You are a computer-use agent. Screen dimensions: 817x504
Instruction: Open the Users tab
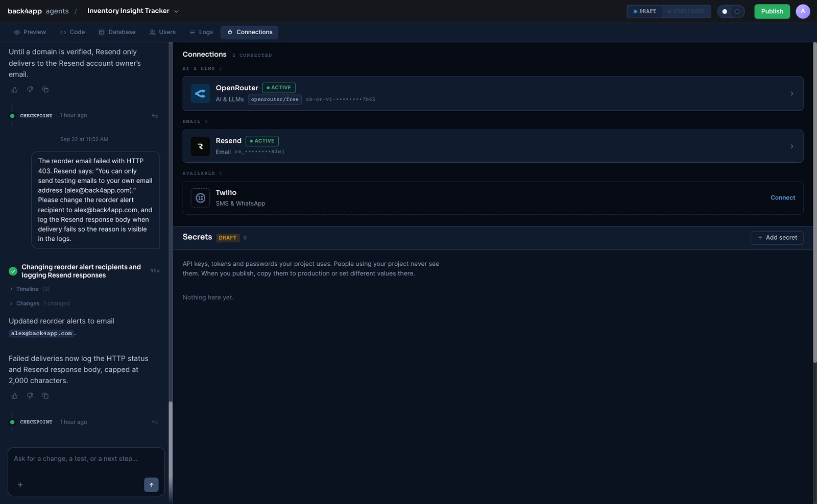tap(162, 32)
